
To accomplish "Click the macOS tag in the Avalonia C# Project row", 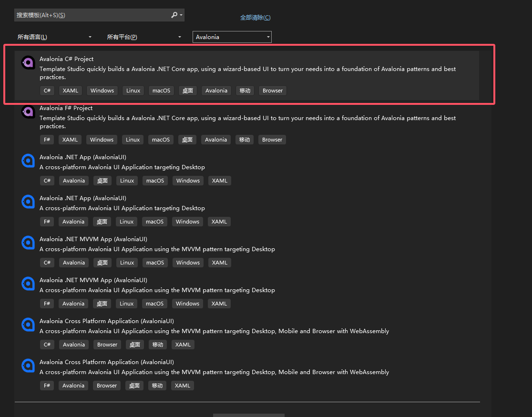I will coord(162,91).
